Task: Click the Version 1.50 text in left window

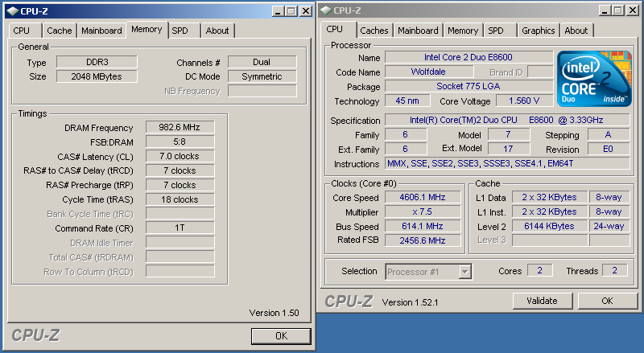Action: [274, 313]
